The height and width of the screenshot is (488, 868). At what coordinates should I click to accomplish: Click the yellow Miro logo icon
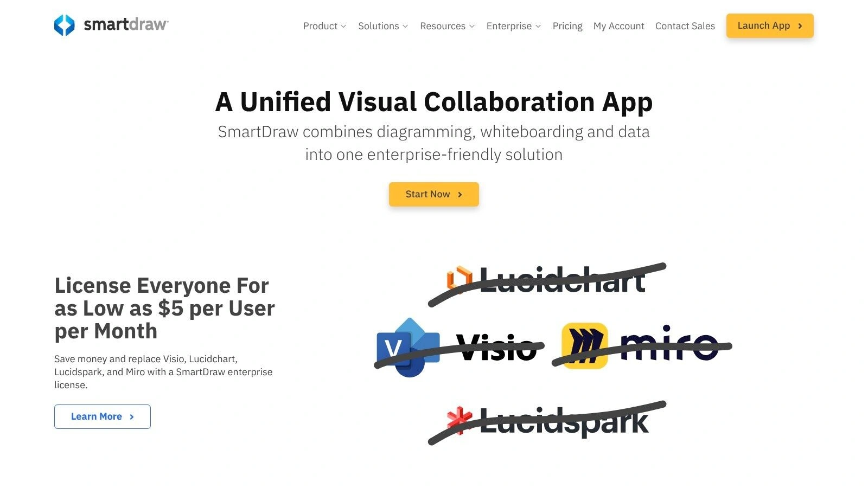[584, 346]
